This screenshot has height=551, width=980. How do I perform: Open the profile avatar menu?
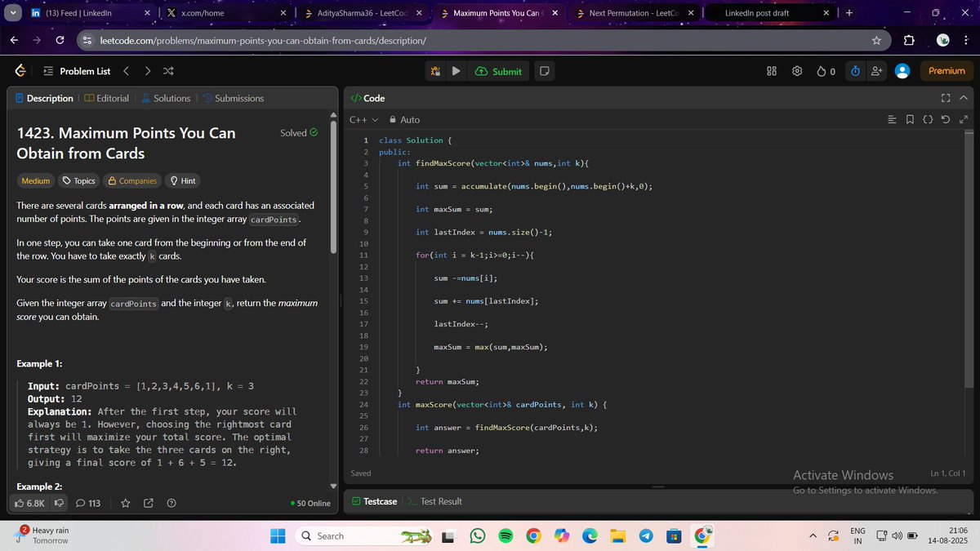[902, 71]
